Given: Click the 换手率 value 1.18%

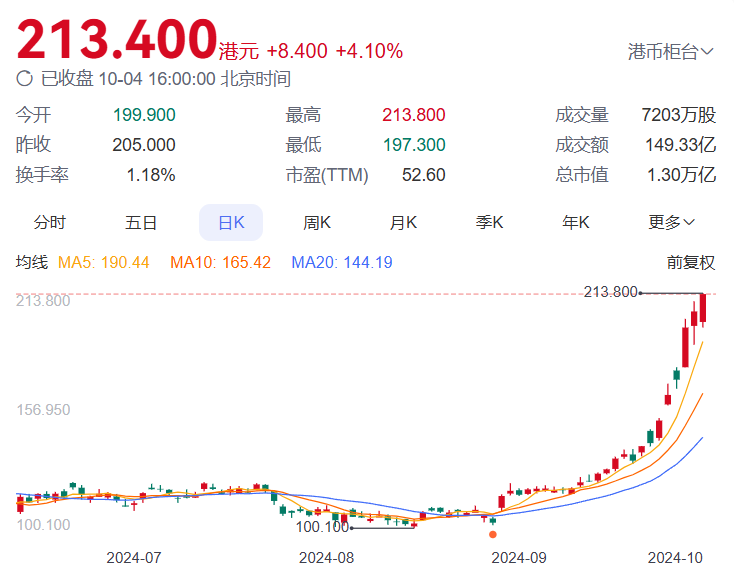Looking at the screenshot, I should [151, 175].
